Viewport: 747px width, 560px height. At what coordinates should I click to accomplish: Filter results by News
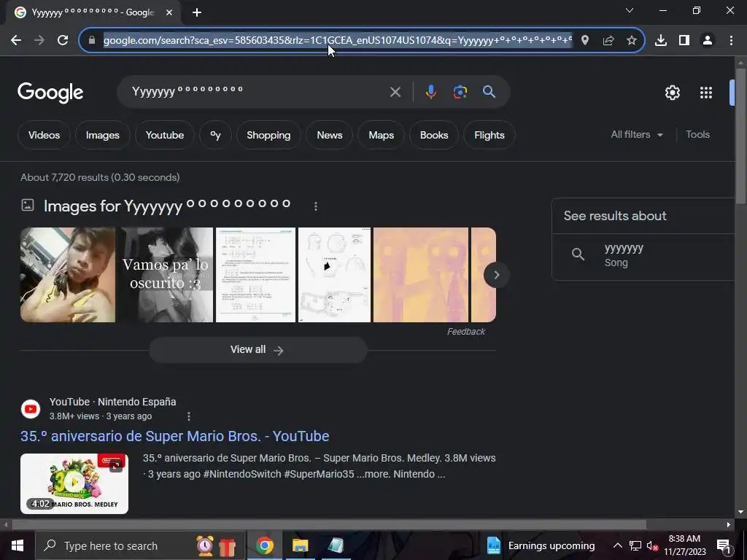(329, 135)
